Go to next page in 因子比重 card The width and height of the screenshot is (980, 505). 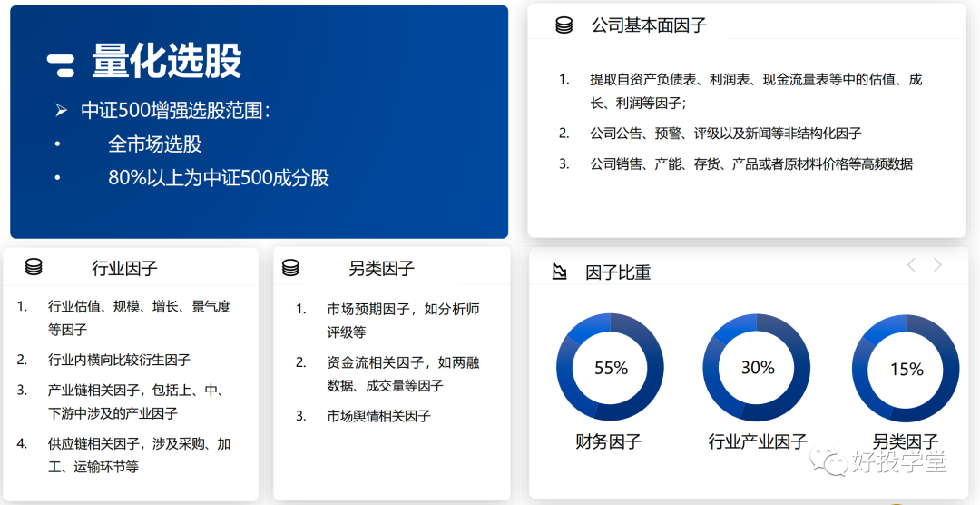[938, 265]
